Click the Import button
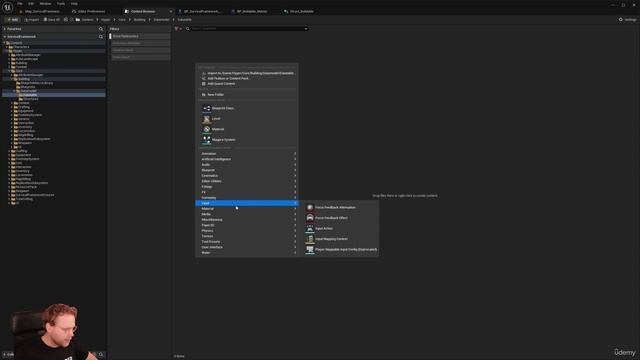Screen dimensions: 640x360 click(32, 20)
